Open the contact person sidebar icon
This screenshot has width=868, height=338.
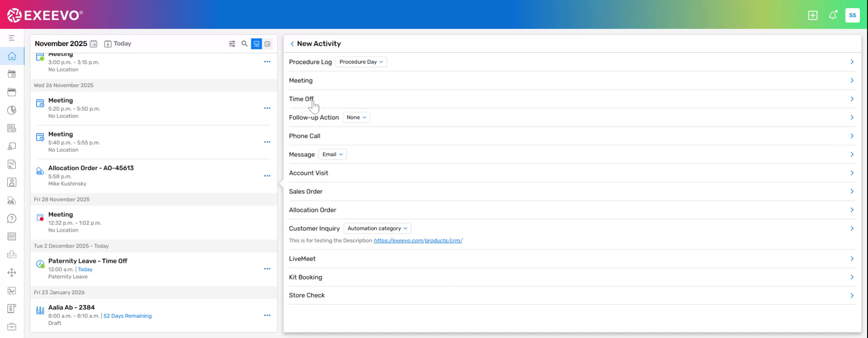tap(12, 183)
